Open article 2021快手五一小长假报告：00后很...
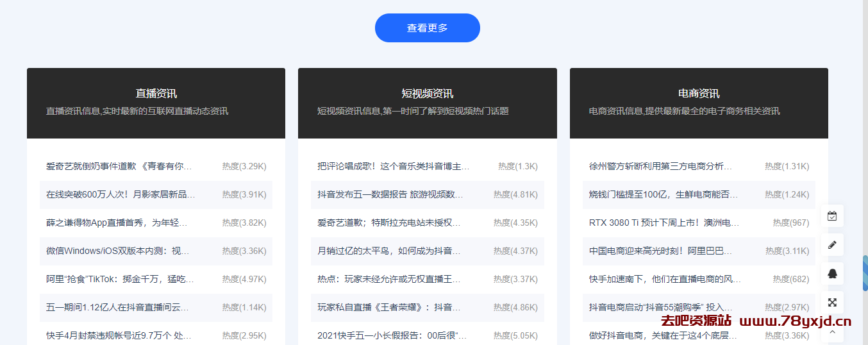The height and width of the screenshot is (345, 868). [x=392, y=335]
